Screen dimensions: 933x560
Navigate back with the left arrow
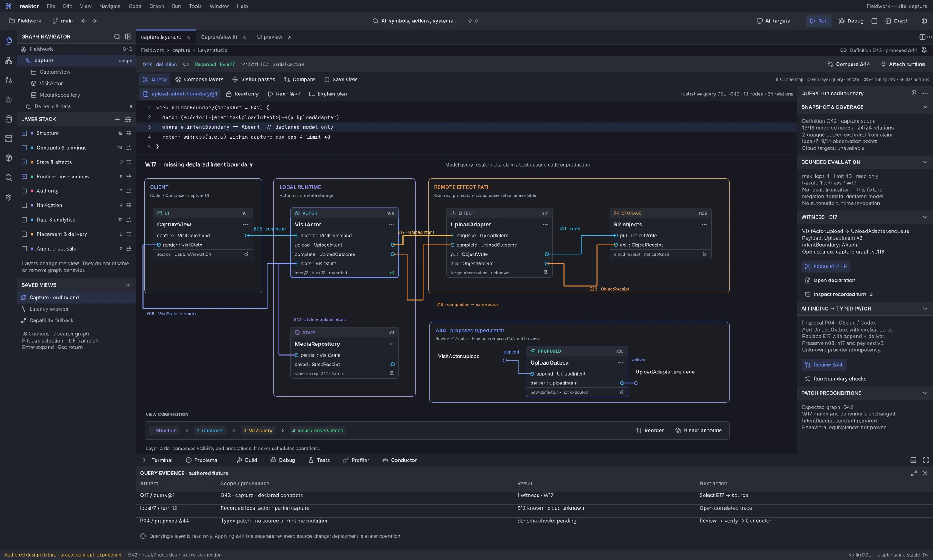[x=84, y=21]
